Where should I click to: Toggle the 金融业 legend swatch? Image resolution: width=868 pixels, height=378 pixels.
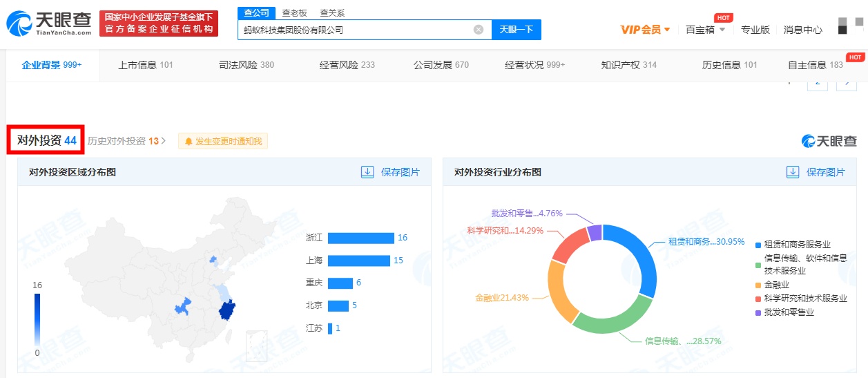[x=758, y=285]
